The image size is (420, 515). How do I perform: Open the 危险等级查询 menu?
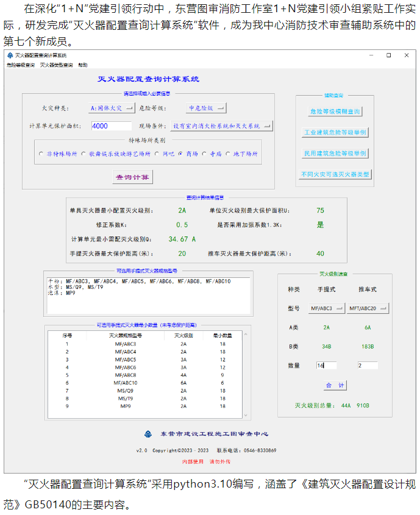coord(20,65)
